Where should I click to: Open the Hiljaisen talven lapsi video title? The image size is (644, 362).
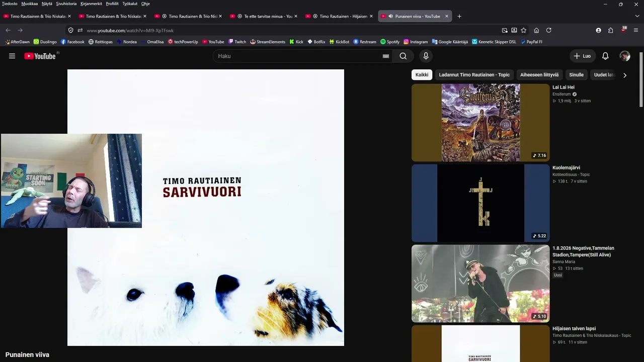click(574, 328)
